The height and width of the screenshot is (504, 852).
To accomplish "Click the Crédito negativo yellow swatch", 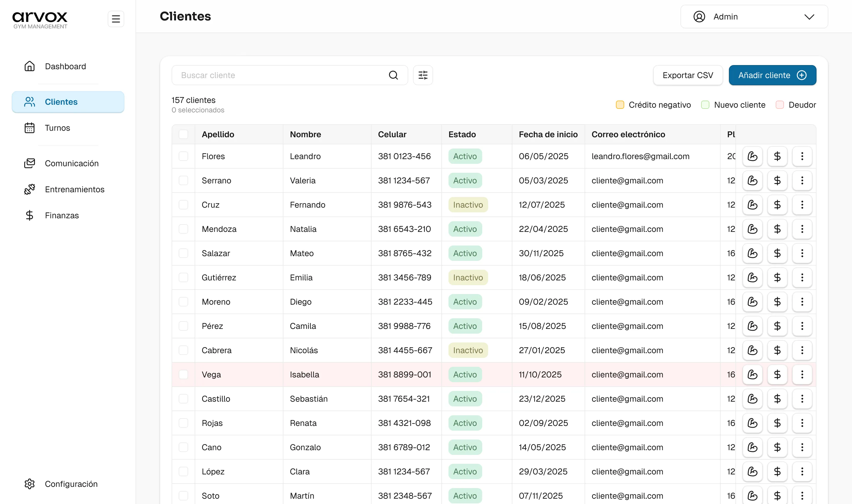I will (620, 105).
